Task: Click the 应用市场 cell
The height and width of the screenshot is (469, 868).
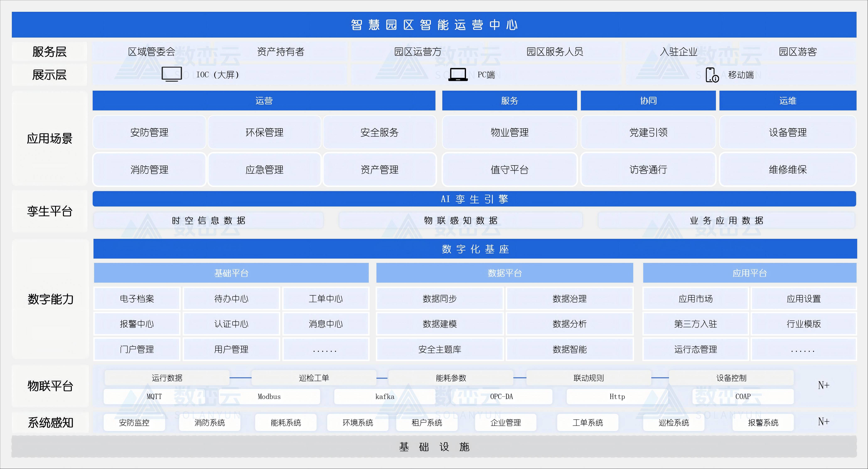Action: pyautogui.click(x=696, y=299)
